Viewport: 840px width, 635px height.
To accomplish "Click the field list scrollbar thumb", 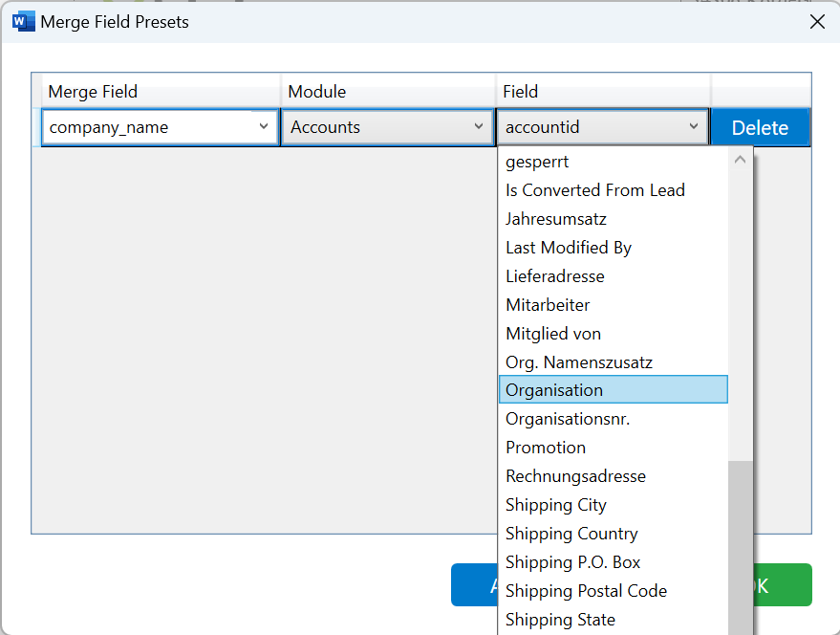I will click(740, 547).
